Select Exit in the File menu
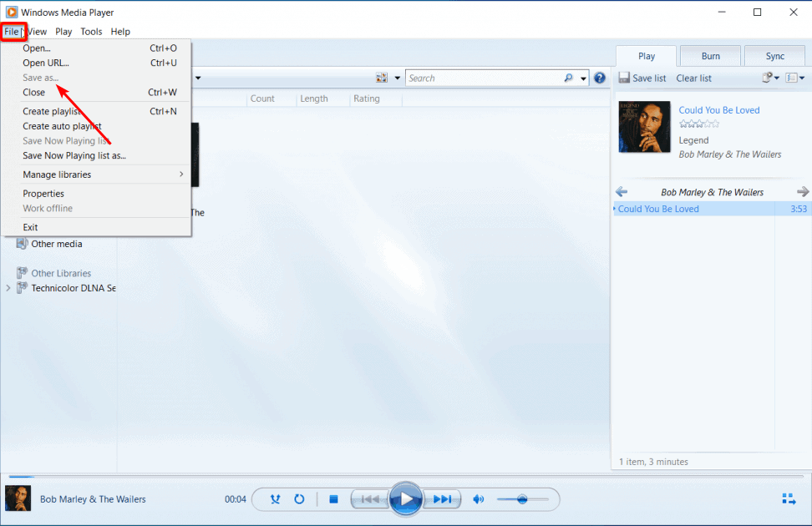 click(x=96, y=227)
